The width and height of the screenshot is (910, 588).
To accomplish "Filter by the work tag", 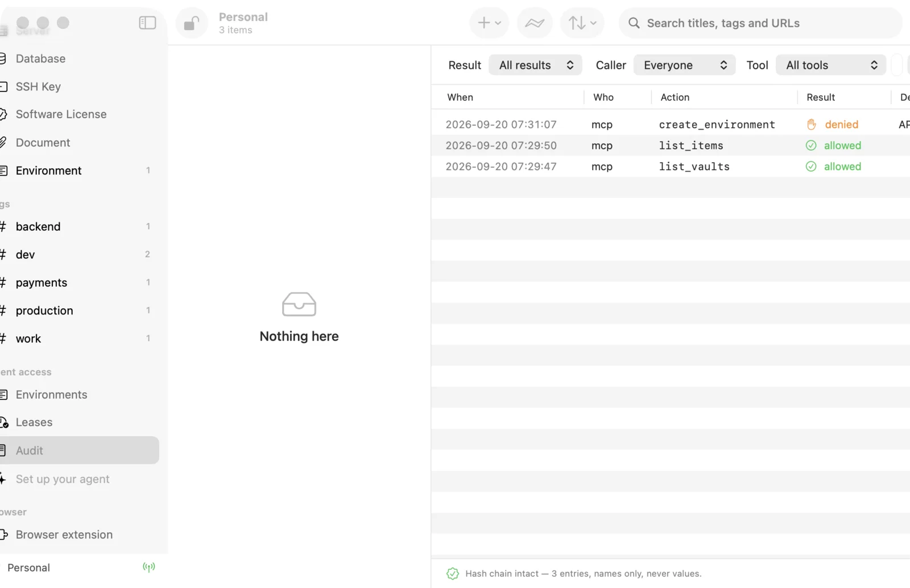I will click(x=80, y=338).
